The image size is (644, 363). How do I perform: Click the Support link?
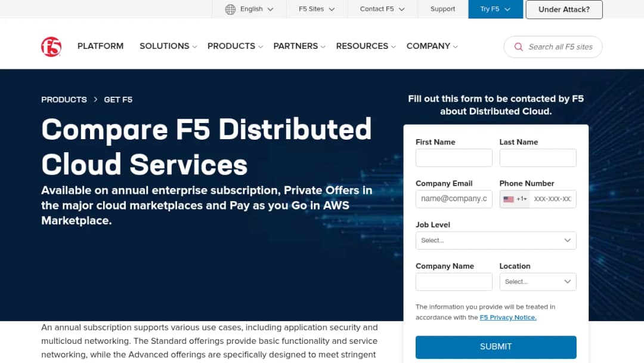click(x=442, y=9)
